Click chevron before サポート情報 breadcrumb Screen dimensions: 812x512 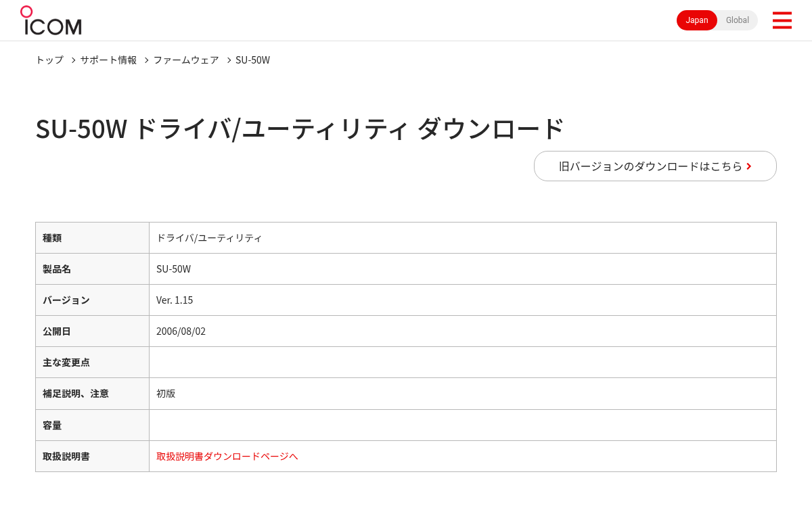[x=73, y=60]
